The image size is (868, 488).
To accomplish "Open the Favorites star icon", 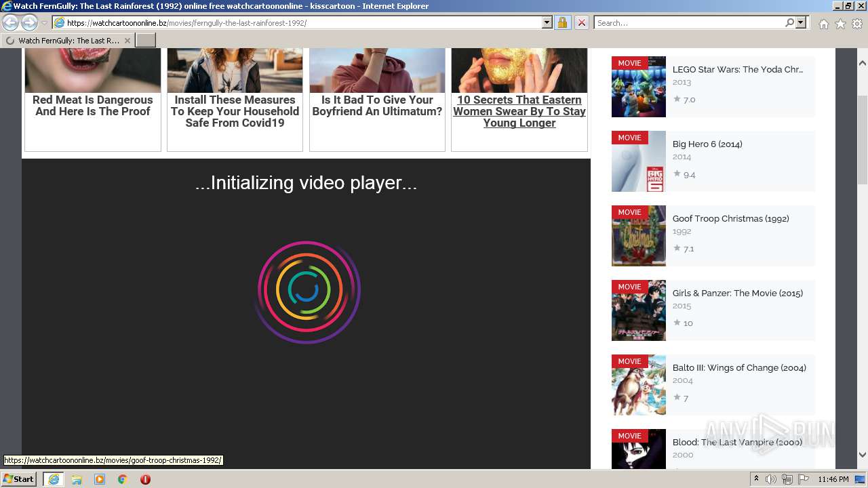I will point(840,24).
